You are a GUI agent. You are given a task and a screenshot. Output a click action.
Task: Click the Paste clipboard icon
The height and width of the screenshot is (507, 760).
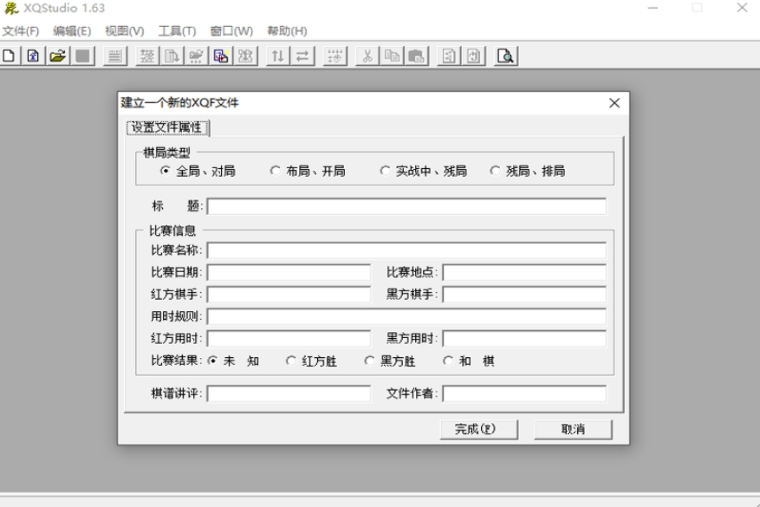416,56
